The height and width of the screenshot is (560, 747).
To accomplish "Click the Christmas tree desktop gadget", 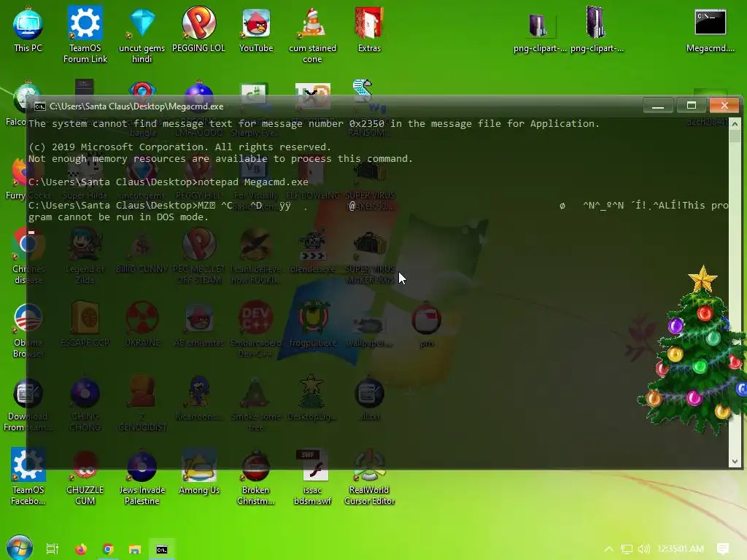I will (694, 350).
